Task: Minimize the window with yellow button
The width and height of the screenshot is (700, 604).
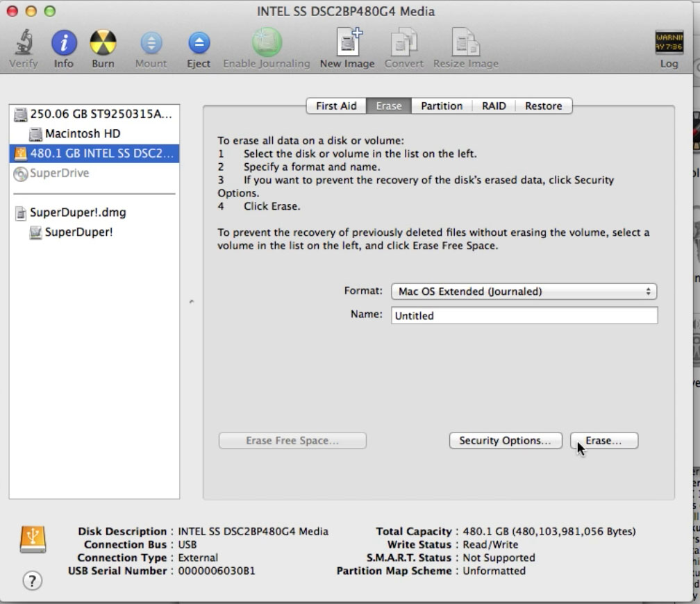Action: pyautogui.click(x=31, y=11)
